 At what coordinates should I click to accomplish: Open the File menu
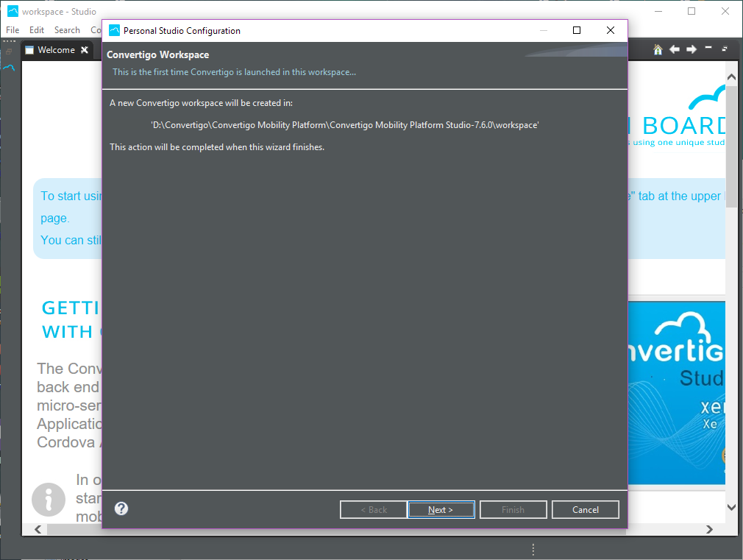[x=13, y=30]
